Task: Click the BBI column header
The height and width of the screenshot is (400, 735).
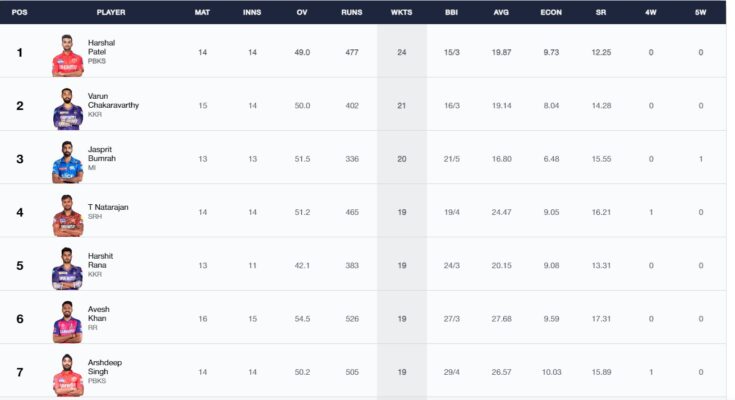Action: click(x=451, y=12)
